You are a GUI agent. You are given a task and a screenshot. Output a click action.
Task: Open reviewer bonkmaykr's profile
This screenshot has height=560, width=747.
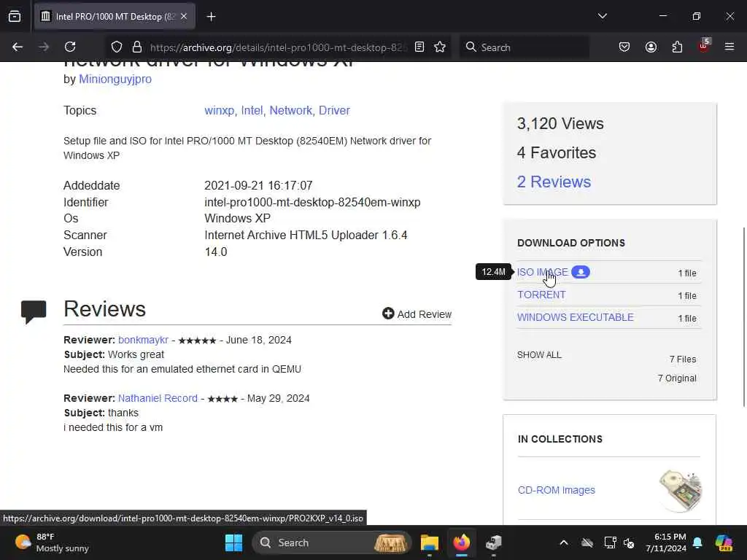144,340
